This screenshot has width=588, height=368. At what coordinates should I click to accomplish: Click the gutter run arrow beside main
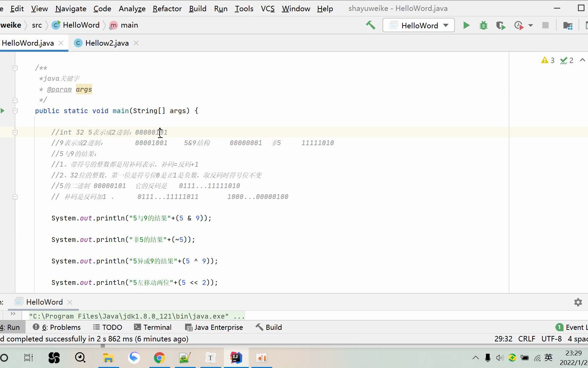[3, 111]
